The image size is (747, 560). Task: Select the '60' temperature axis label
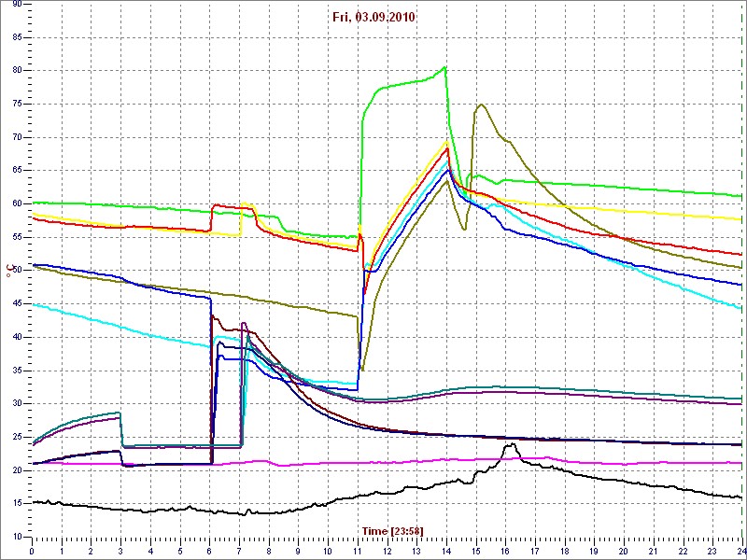(x=16, y=203)
